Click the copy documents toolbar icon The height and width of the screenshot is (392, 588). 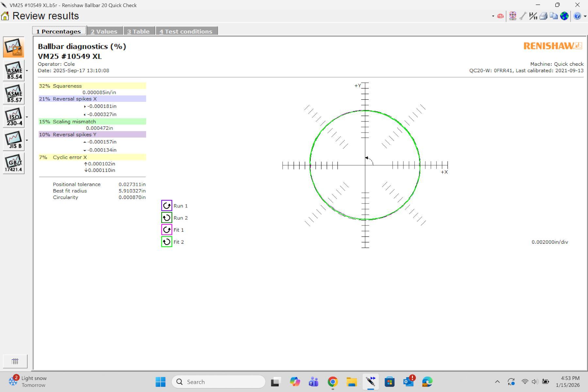[x=554, y=16]
